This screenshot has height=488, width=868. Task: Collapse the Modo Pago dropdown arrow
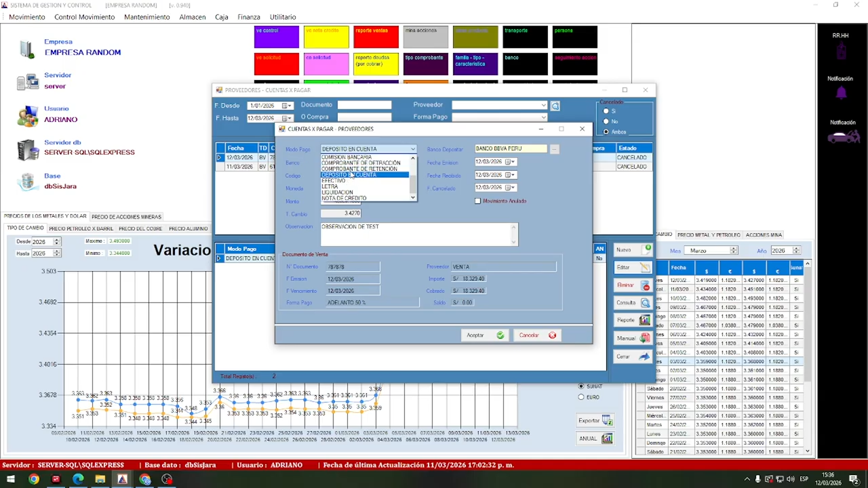[412, 149]
